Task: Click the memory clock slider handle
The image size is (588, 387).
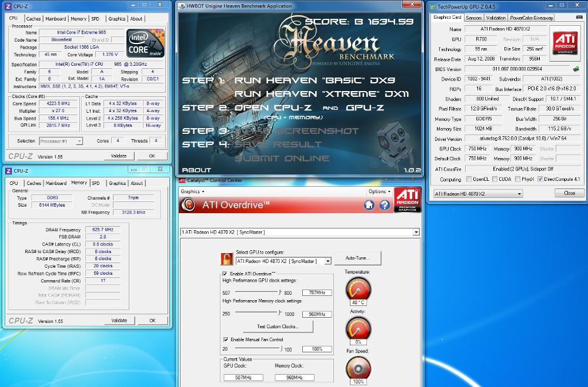Action: pyautogui.click(x=279, y=312)
